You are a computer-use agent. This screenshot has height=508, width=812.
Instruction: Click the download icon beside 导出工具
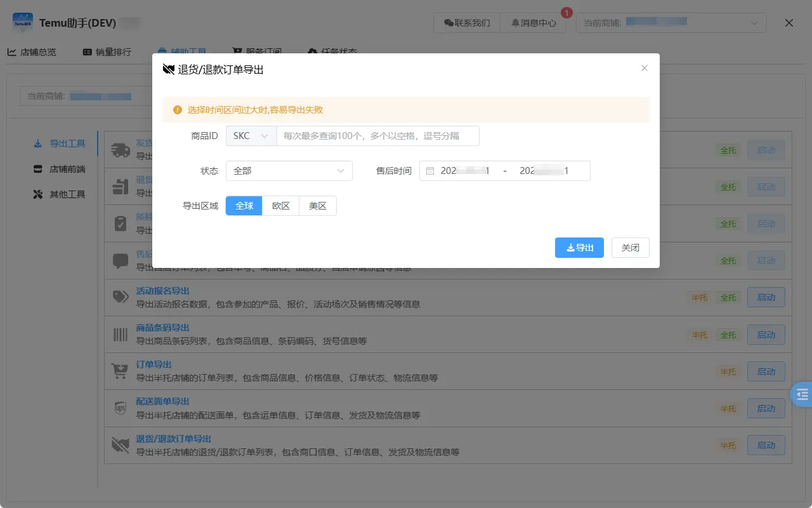click(38, 144)
